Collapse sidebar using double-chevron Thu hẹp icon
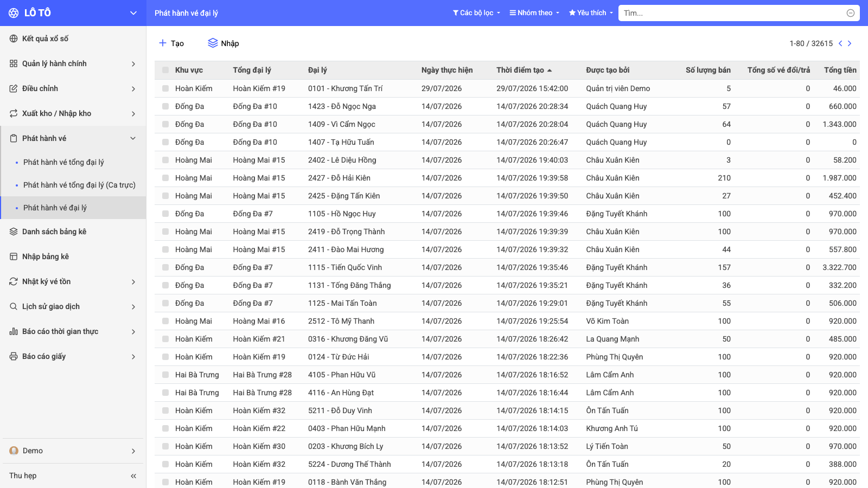 pos(133,476)
